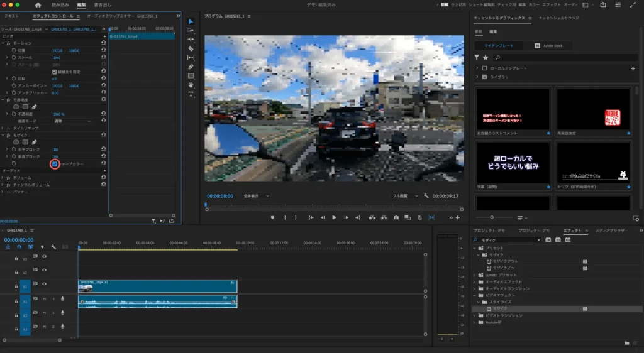Uncheck the 縦横比を固定 checkbox
644x353 pixels.
(x=55, y=72)
